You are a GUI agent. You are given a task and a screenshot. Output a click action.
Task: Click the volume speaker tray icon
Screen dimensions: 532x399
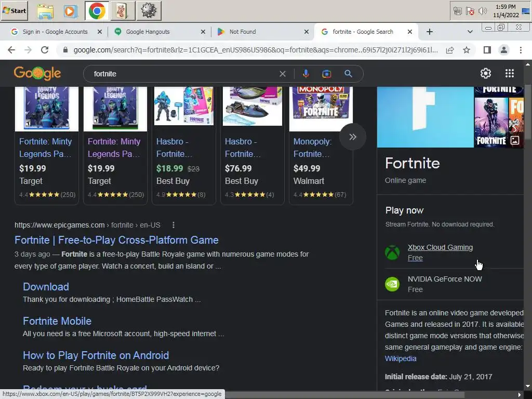pyautogui.click(x=482, y=11)
